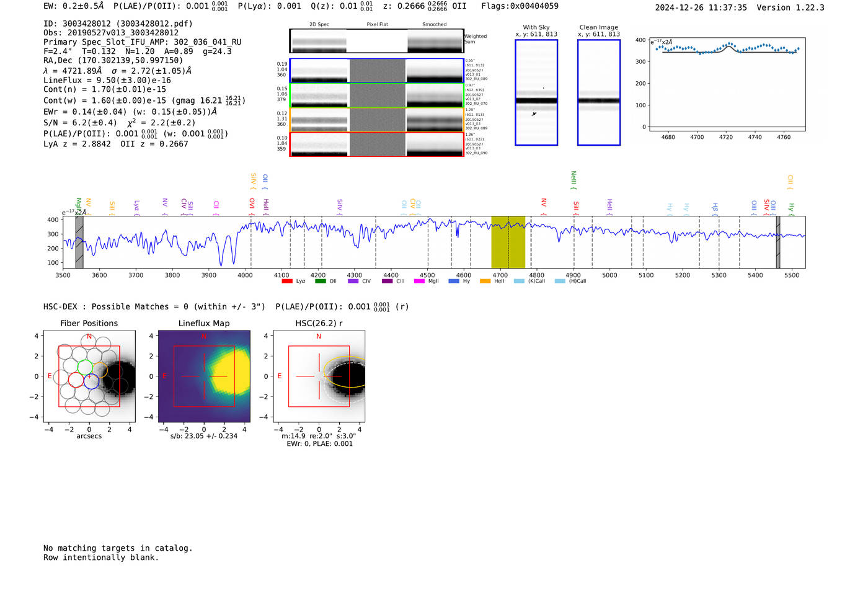This screenshot has height=591, width=868.
Task: Select the With Sky cutout image
Action: pyautogui.click(x=536, y=92)
